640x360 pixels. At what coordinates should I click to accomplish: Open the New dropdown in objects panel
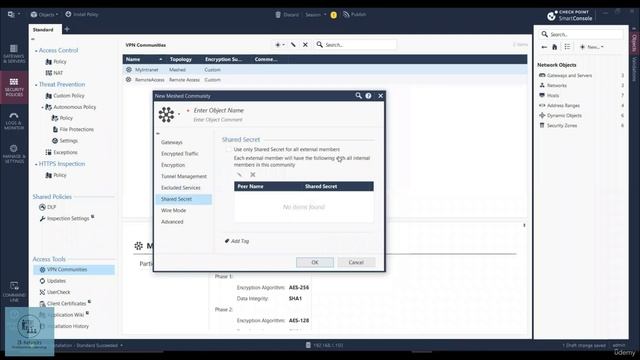tap(592, 47)
